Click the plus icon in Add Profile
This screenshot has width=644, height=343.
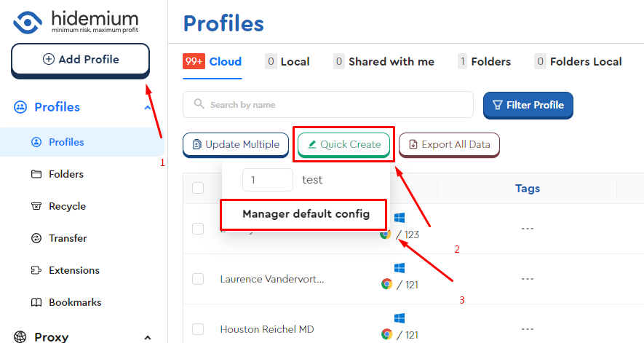[x=49, y=59]
